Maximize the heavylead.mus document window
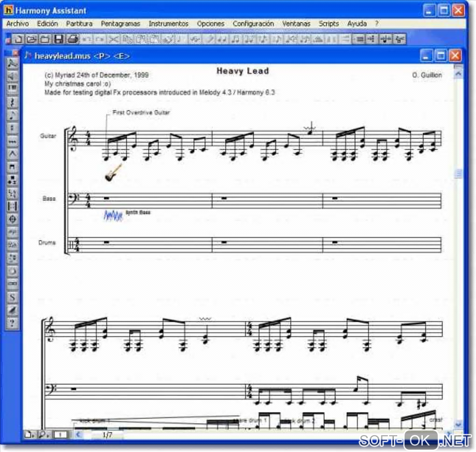This screenshot has width=476, height=452. point(441,56)
